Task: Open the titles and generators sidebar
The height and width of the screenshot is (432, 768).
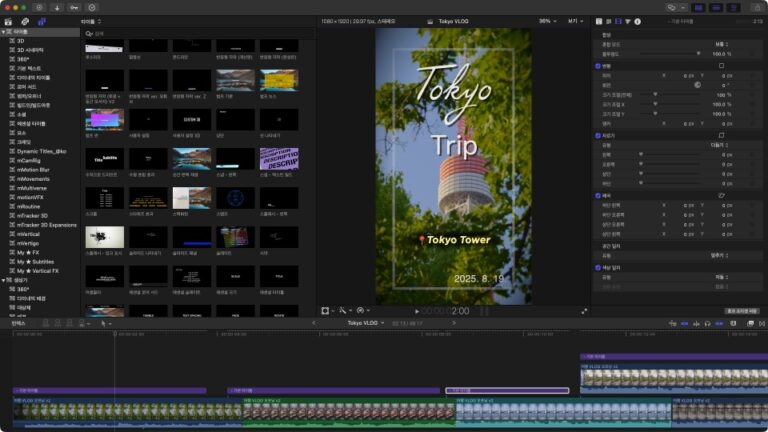Action: click(40, 20)
